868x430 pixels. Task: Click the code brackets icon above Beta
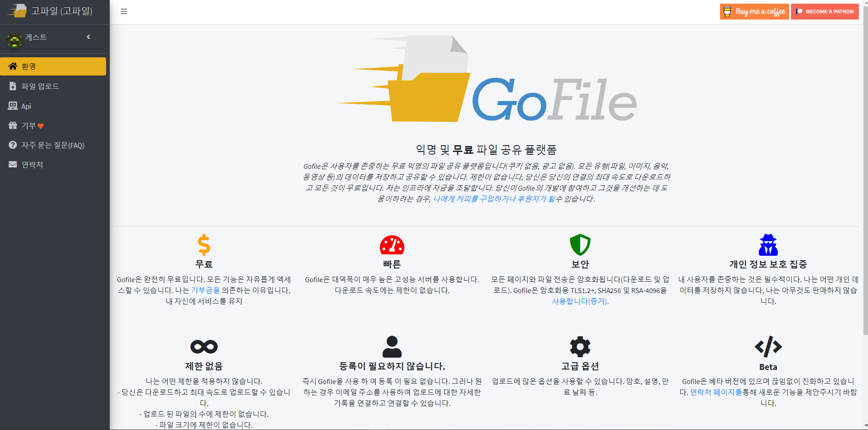pos(768,347)
